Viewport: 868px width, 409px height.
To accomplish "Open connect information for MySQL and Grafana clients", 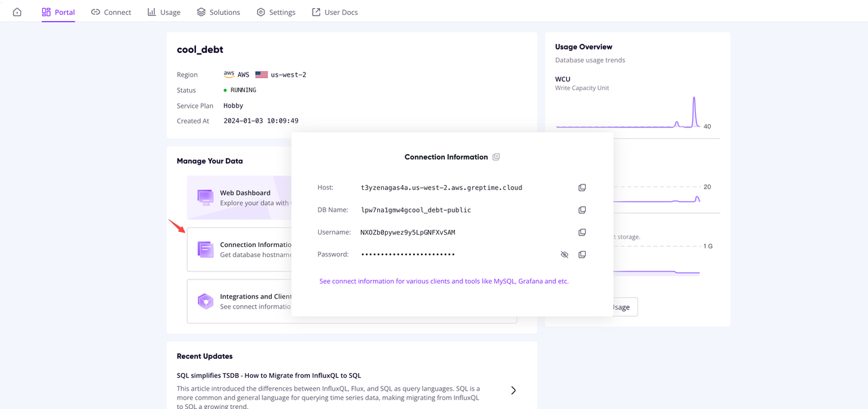I will point(443,281).
